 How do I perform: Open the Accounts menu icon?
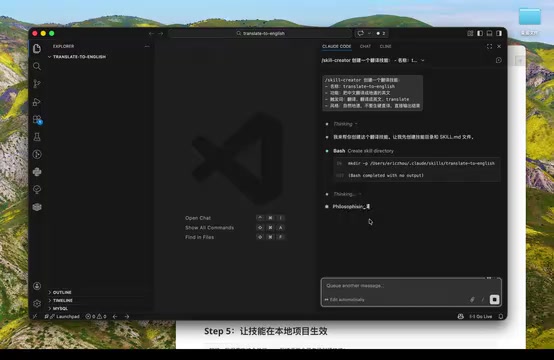pyautogui.click(x=37, y=286)
